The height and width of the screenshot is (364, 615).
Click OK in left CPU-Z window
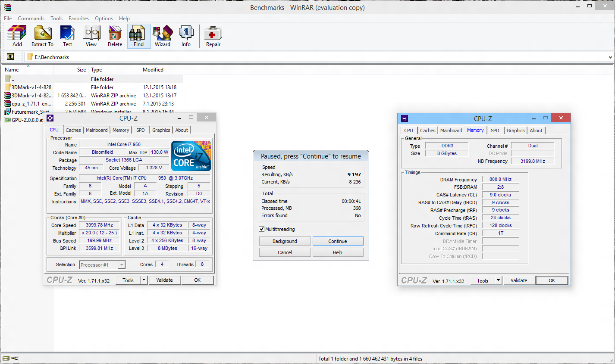coord(197,280)
